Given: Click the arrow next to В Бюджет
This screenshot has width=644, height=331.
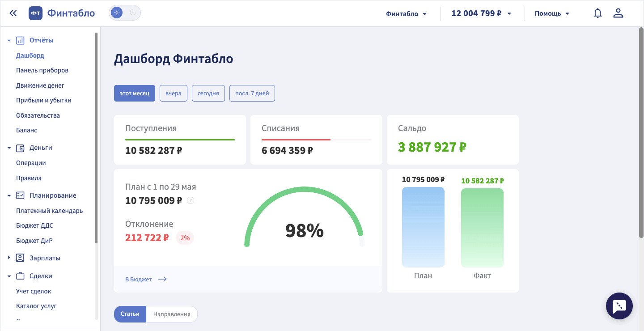Looking at the screenshot, I should 162,280.
